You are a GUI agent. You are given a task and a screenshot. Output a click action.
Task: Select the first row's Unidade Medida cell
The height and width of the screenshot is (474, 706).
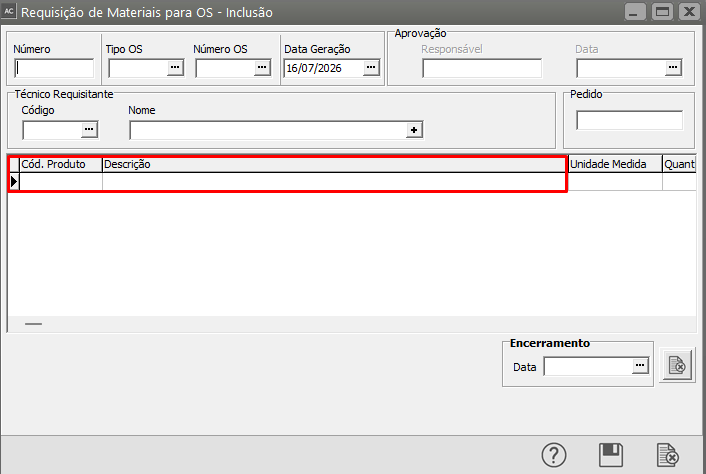(615, 182)
